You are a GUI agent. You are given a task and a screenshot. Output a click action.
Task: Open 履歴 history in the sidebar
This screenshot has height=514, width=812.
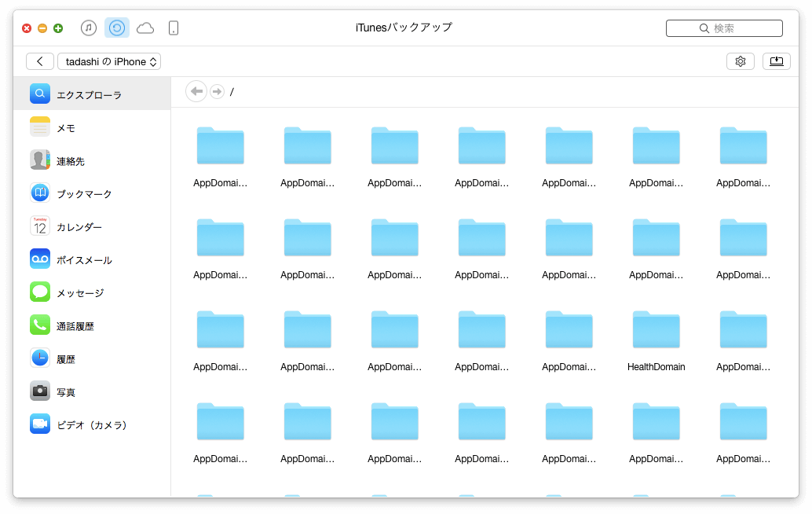[x=92, y=359]
